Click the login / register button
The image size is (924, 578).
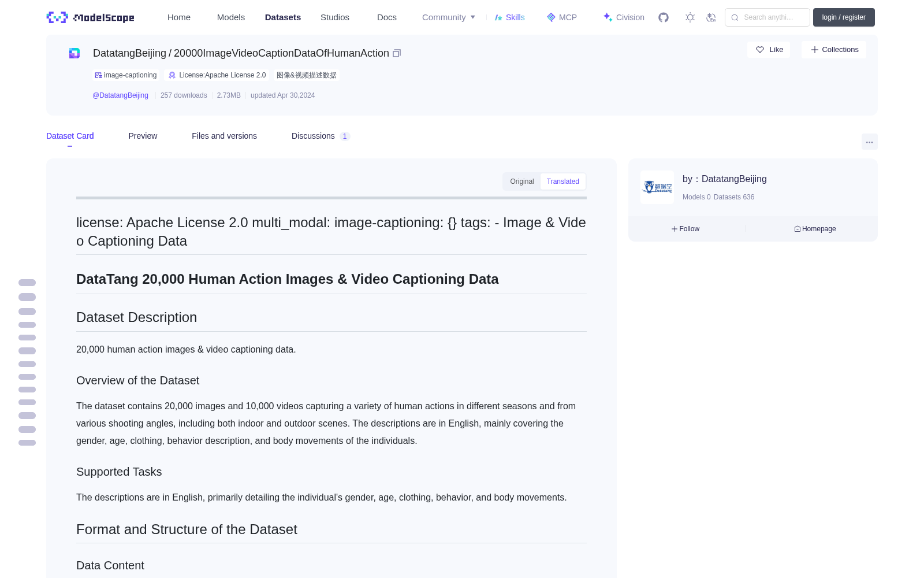tap(844, 17)
